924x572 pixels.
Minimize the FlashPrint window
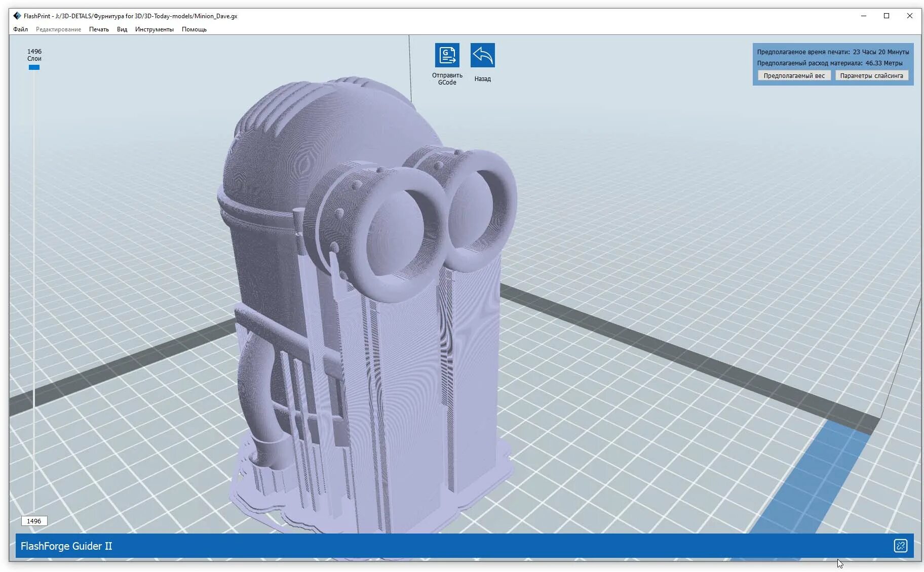864,16
